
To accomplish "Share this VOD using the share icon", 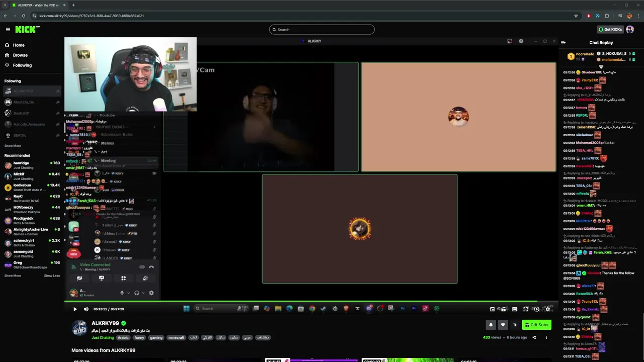I will click(534, 337).
